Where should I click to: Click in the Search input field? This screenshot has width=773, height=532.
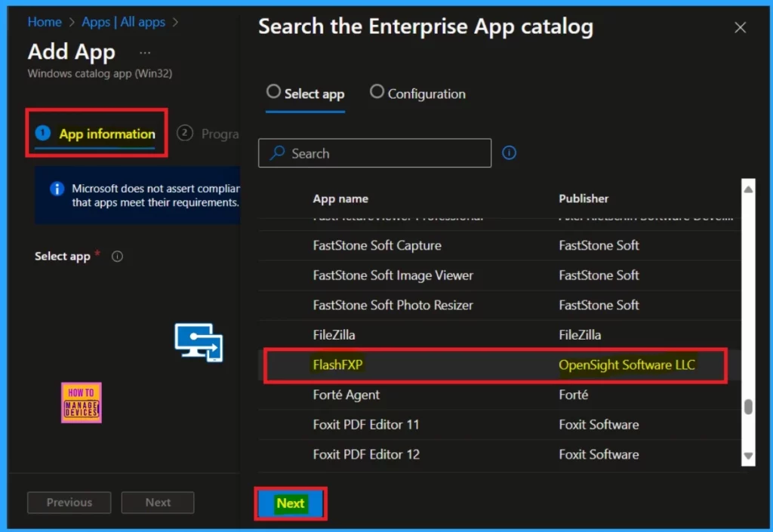(374, 153)
